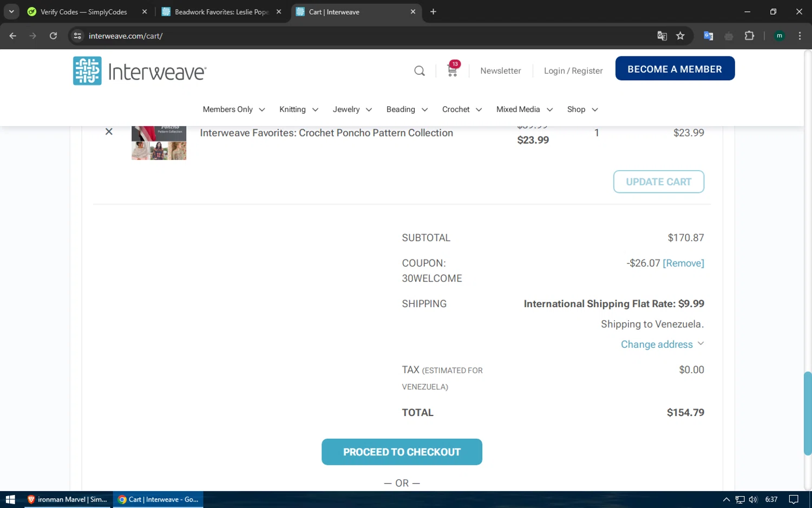Expand the Shop menu
The image size is (812, 508).
pyautogui.click(x=582, y=109)
